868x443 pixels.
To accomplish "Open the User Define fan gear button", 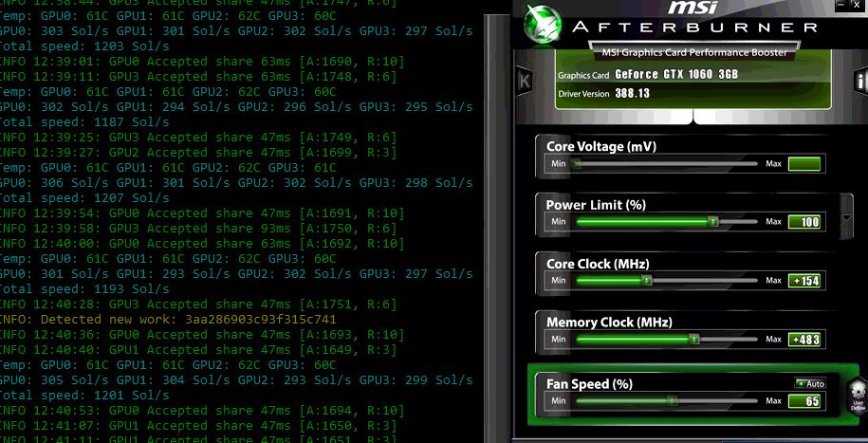I will point(858,395).
